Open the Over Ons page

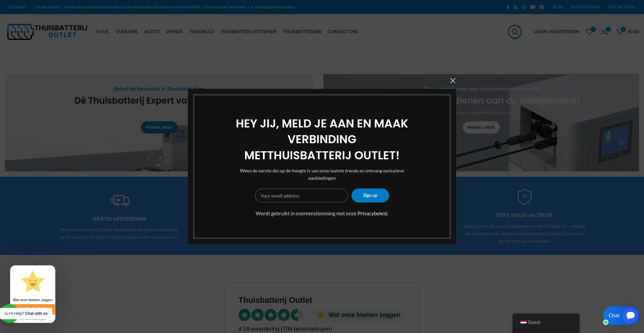(126, 32)
